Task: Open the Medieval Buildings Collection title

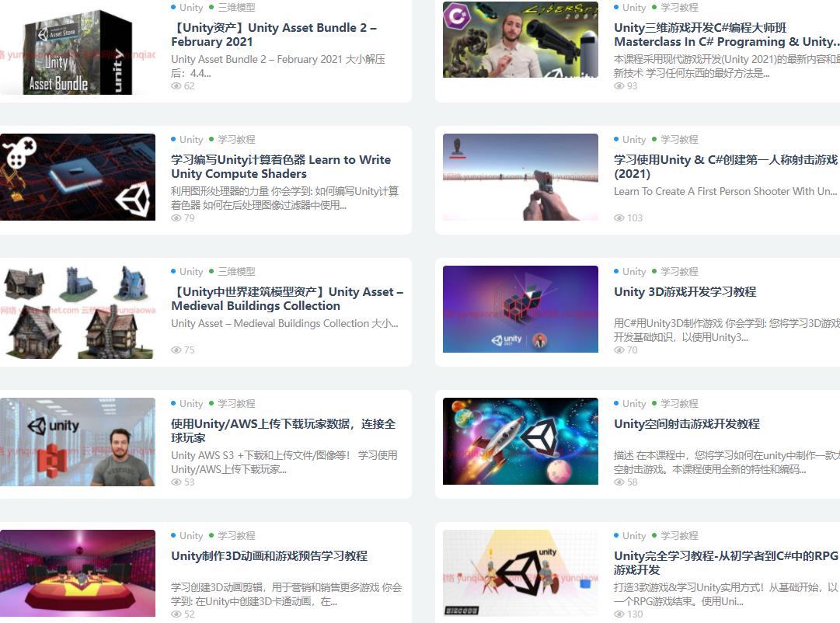Action: pos(287,298)
